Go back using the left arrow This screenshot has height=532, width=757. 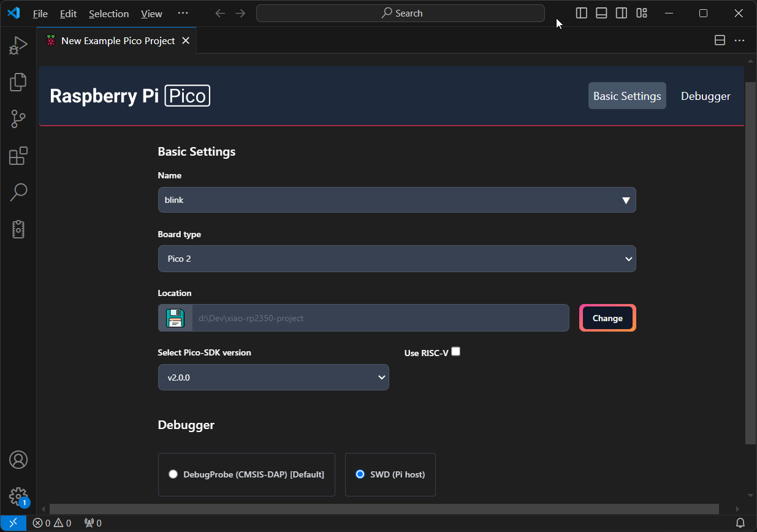(220, 13)
